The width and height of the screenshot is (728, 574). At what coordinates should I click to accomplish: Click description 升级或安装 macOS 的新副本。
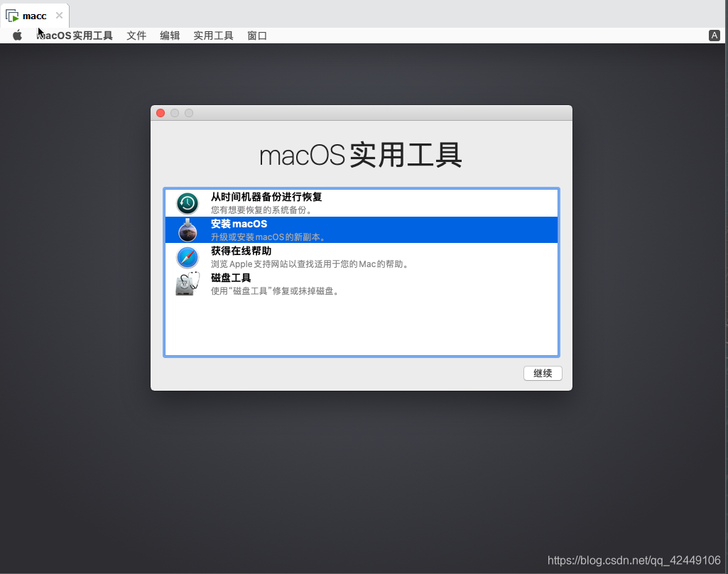[268, 237]
